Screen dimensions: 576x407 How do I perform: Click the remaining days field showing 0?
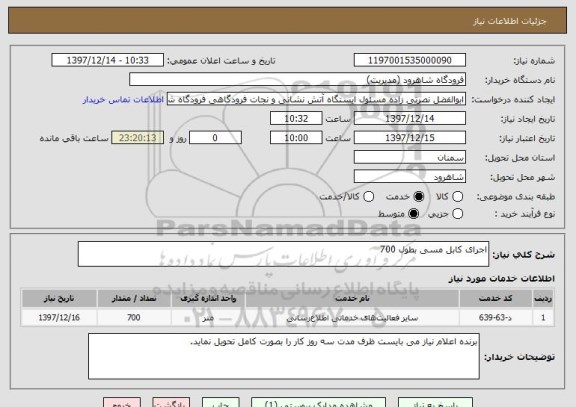(215, 138)
